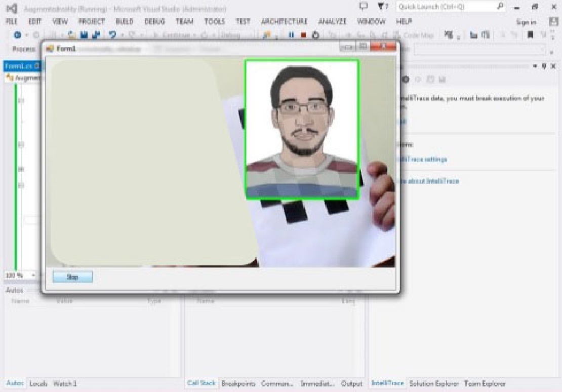
Task: Switch to the Output tab
Action: click(x=351, y=383)
